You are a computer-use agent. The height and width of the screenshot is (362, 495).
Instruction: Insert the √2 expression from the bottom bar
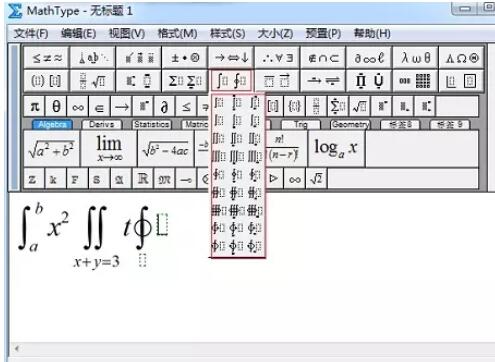coord(316,179)
